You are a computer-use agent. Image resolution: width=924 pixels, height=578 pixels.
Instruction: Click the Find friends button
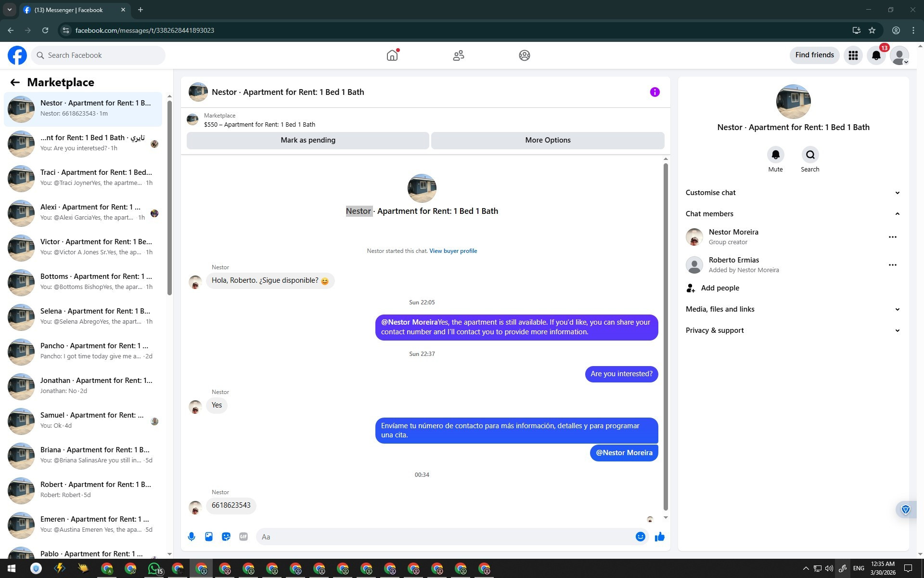coord(814,55)
